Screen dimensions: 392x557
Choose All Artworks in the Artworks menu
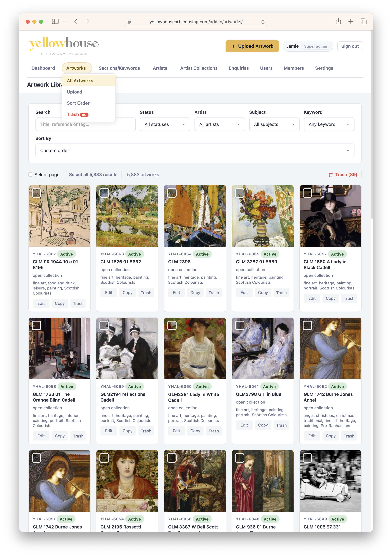point(89,81)
